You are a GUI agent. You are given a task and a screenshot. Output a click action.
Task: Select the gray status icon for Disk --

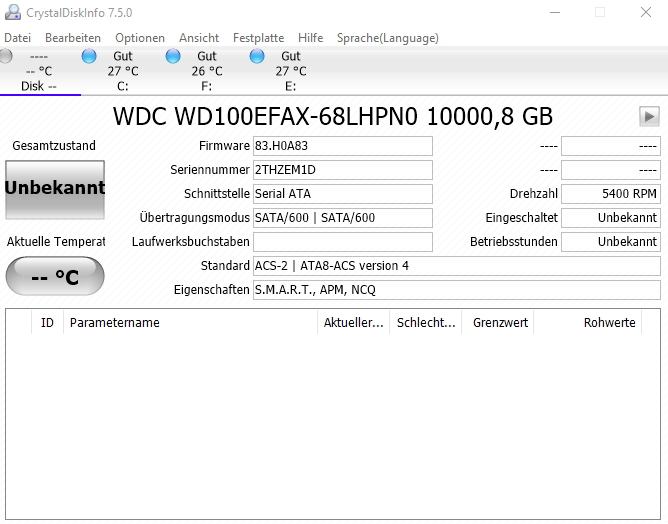tap(6, 56)
